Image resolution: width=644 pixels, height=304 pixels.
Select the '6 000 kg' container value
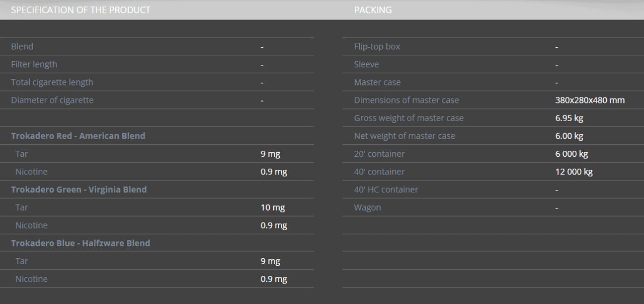coord(572,154)
